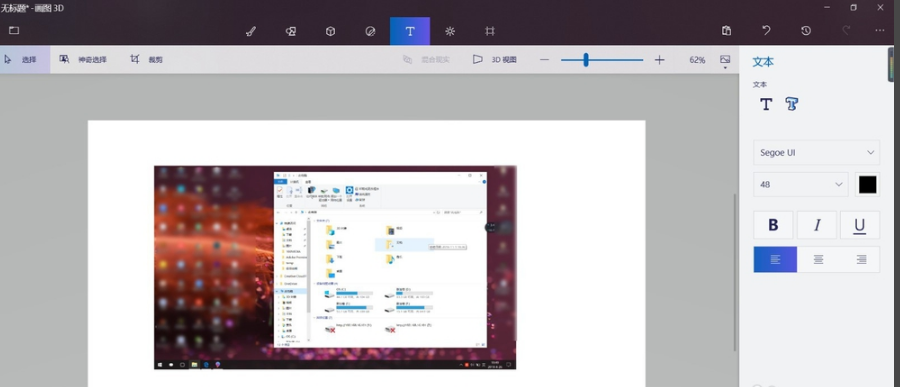
Task: Open the Menu folder icon
Action: pyautogui.click(x=14, y=30)
